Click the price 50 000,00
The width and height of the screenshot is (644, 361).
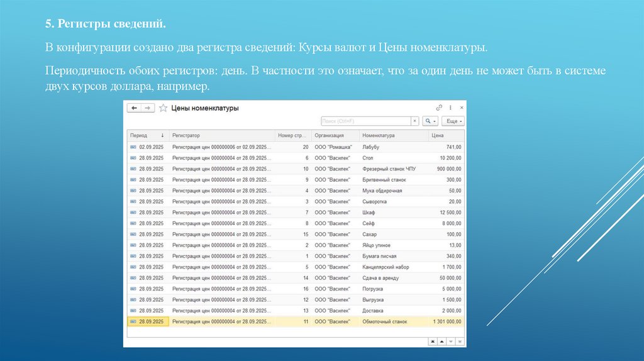click(x=450, y=278)
